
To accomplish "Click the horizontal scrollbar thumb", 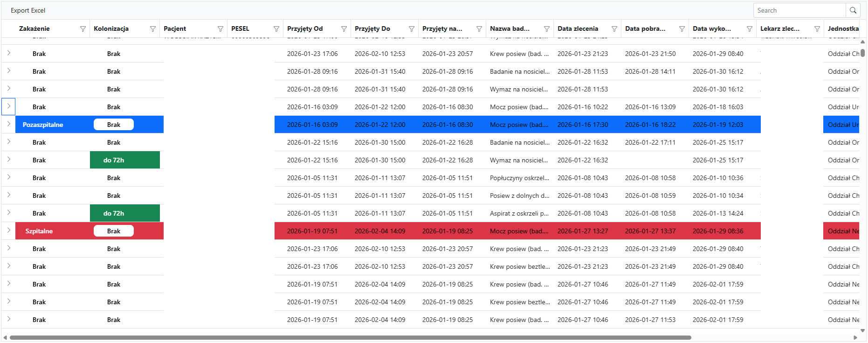I will tap(350, 337).
